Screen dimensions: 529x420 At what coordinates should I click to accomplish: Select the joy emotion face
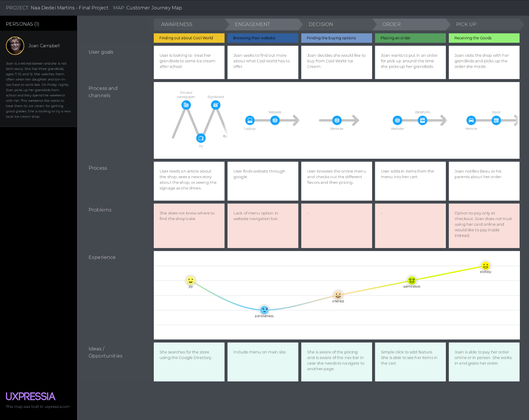pyautogui.click(x=190, y=281)
